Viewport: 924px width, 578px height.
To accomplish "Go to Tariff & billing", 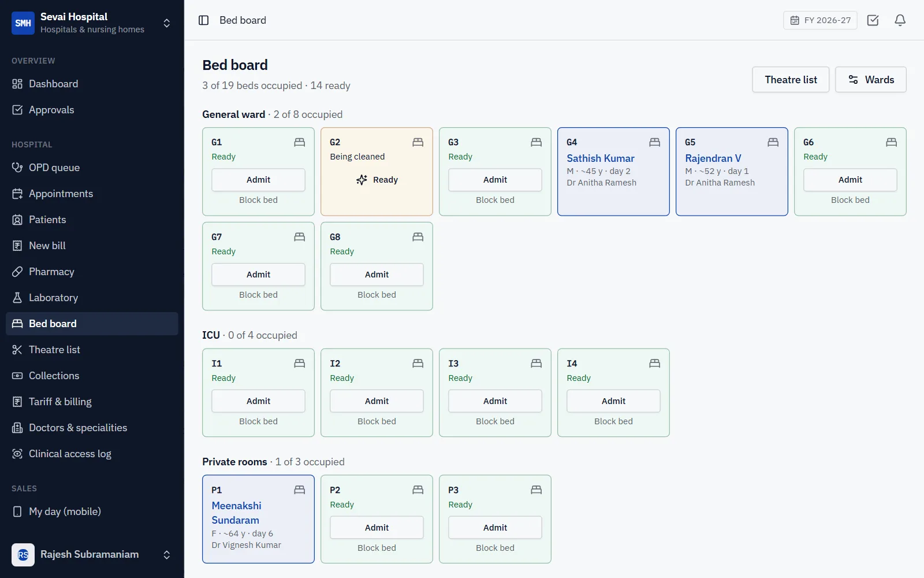I will tap(92, 402).
